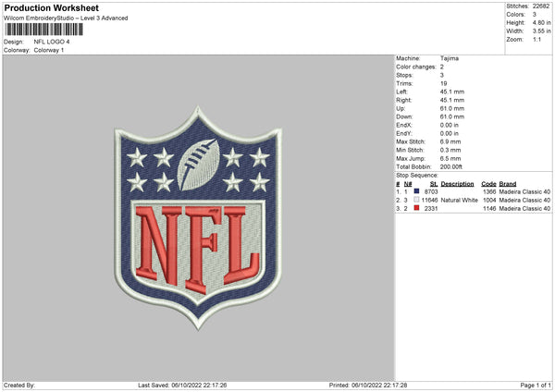Click the Left value 45.1 mm
Screen dimensions: 555x392
[x=452, y=92]
